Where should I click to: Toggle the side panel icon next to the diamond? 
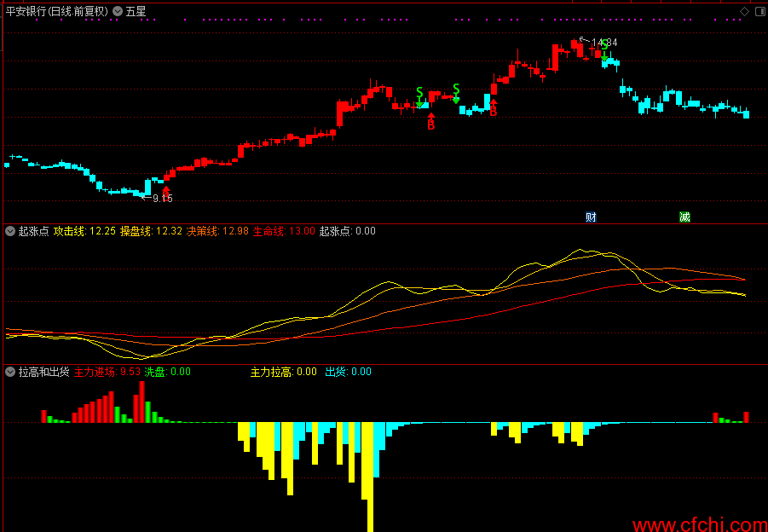[x=759, y=12]
